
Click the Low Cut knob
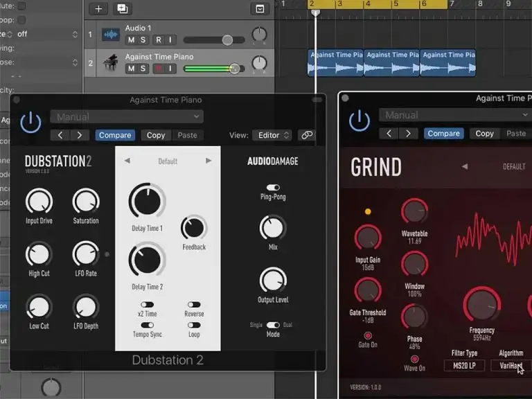[x=39, y=307]
